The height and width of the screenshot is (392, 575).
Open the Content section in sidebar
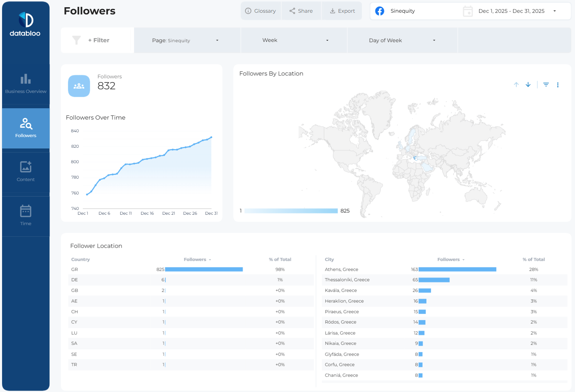coord(26,172)
